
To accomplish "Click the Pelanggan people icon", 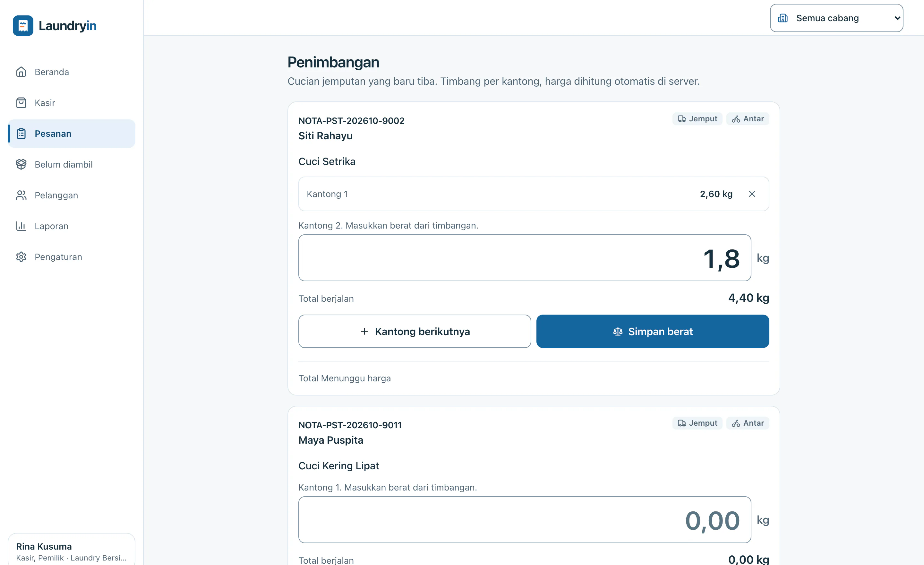I will [x=21, y=195].
